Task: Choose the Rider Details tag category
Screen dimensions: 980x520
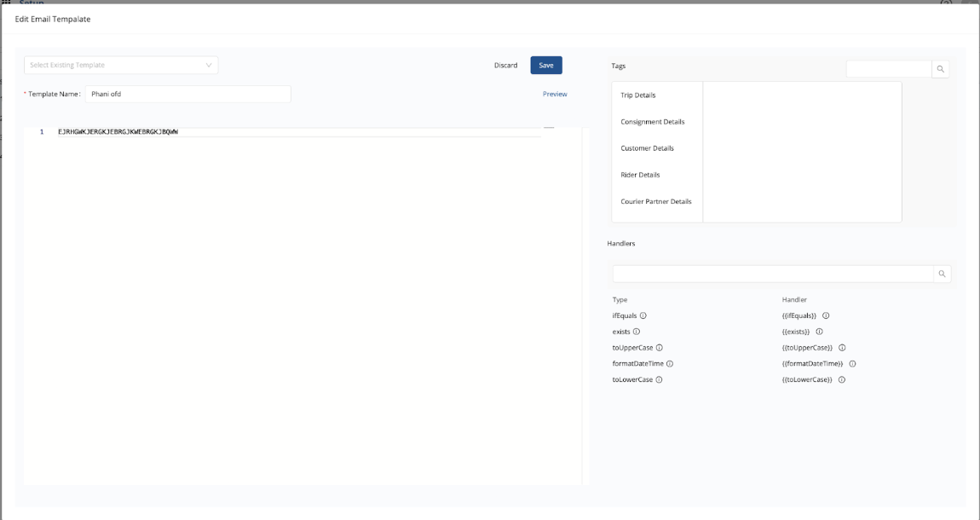Action: pyautogui.click(x=640, y=175)
